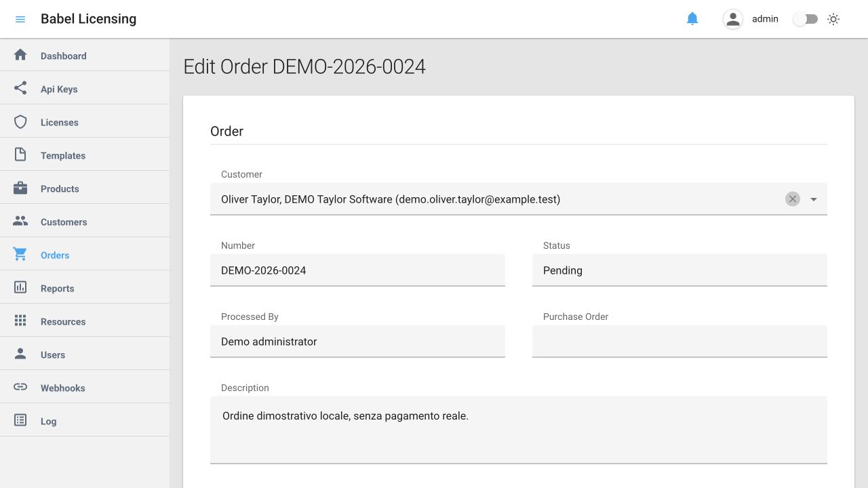Image resolution: width=868 pixels, height=488 pixels.
Task: Expand the Customer dropdown arrow
Action: tap(814, 199)
